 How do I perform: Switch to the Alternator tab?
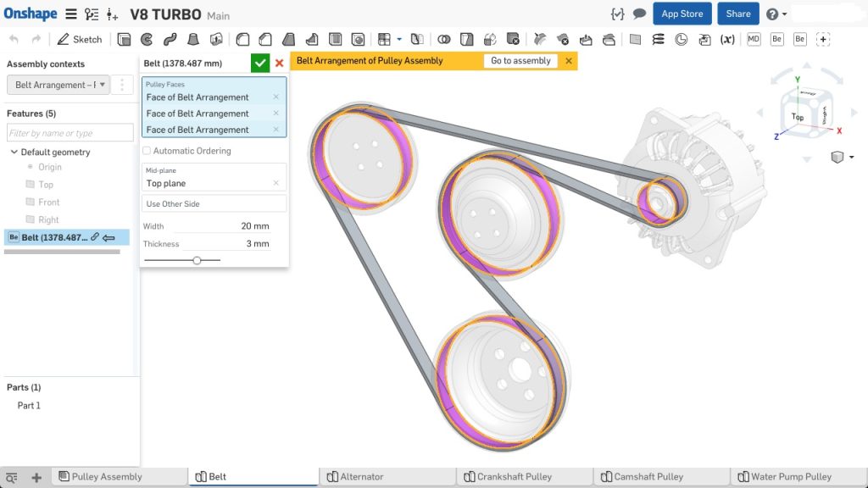point(361,477)
